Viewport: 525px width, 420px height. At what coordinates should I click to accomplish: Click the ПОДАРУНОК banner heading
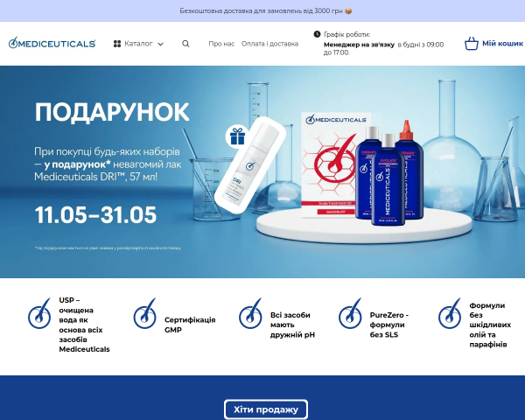[x=112, y=112]
